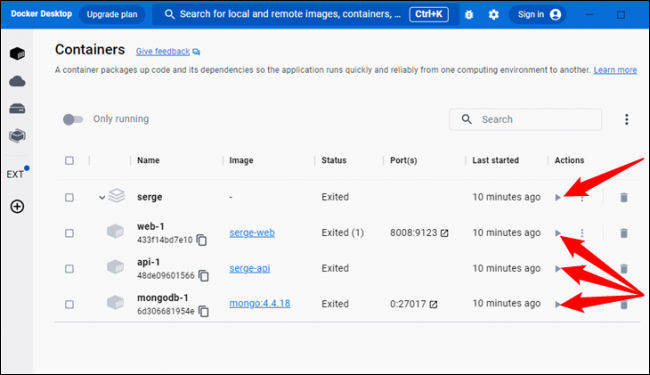Viewport: 650px width, 375px height.
Task: Open the Settings gear icon
Action: [493, 15]
